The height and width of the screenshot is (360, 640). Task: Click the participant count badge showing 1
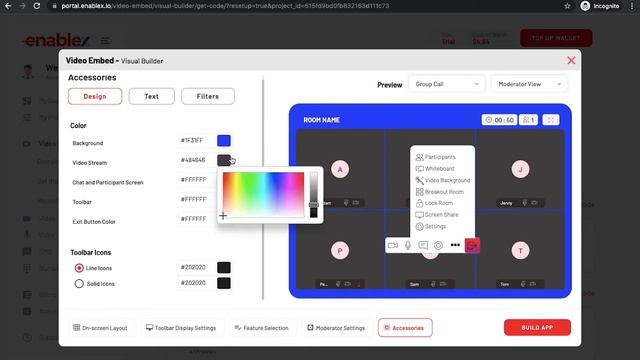coord(529,120)
